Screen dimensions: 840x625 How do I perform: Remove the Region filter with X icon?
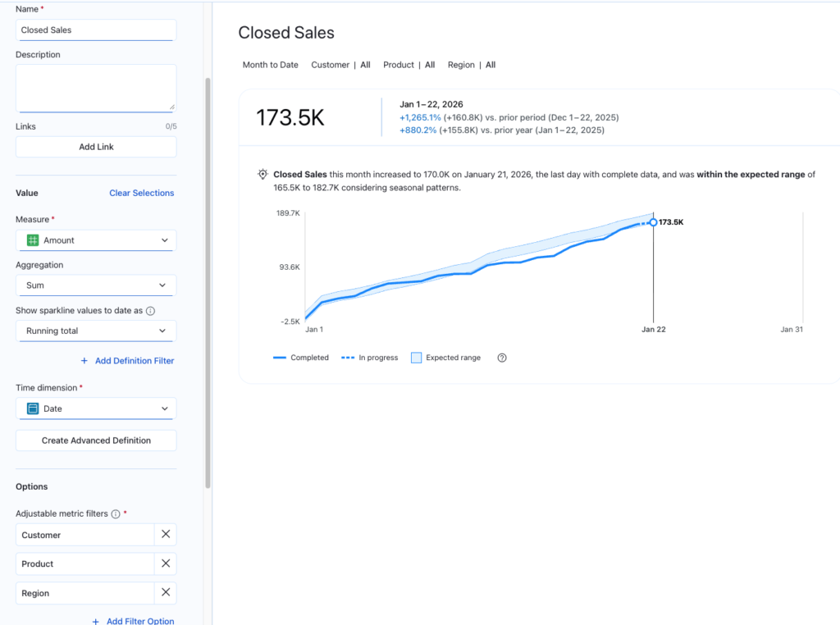(x=165, y=593)
